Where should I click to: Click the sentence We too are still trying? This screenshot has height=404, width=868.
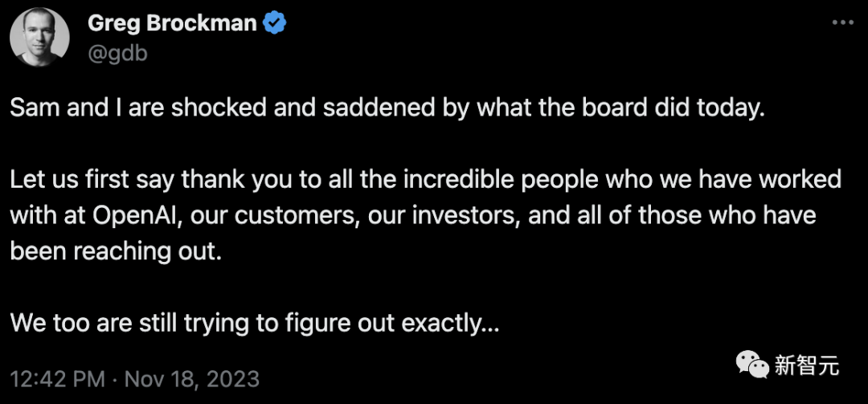tap(255, 324)
